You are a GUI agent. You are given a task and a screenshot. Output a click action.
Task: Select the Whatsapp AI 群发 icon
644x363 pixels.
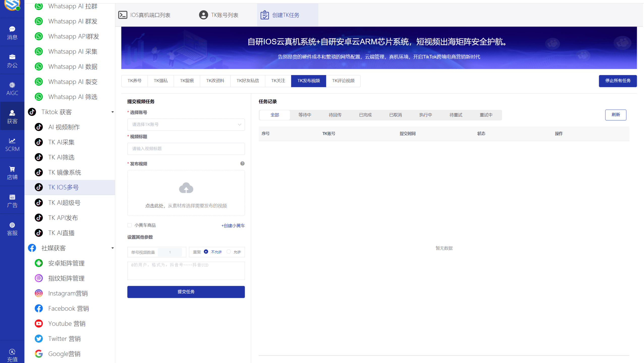tap(38, 21)
